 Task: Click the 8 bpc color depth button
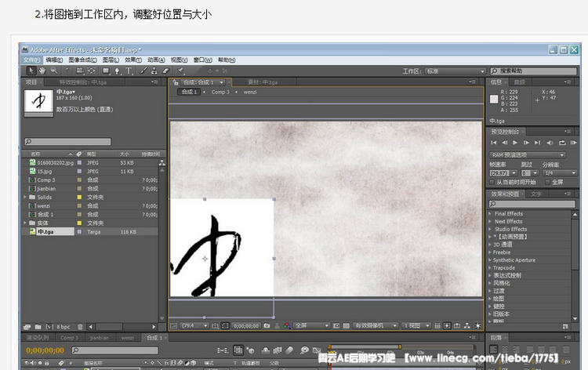pos(64,327)
